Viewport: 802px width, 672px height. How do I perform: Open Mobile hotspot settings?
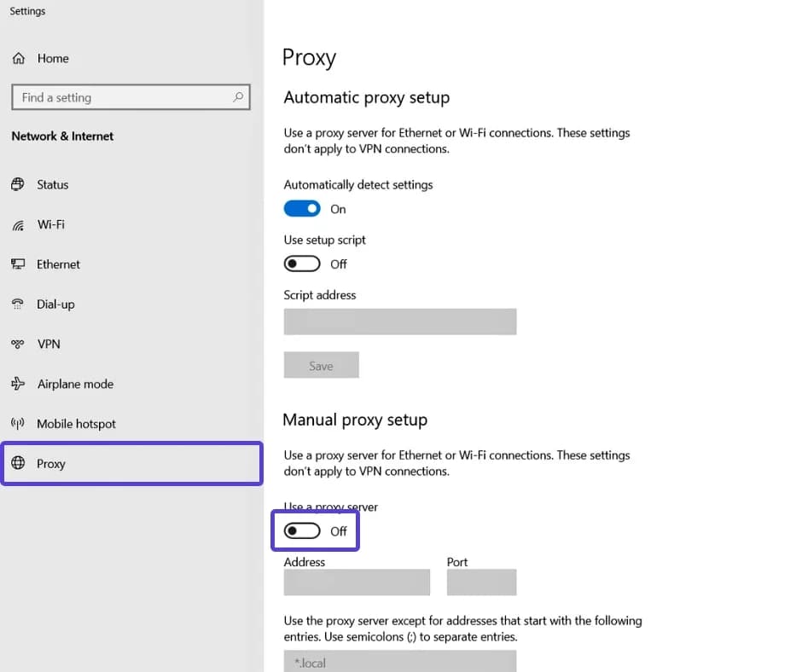pos(76,423)
